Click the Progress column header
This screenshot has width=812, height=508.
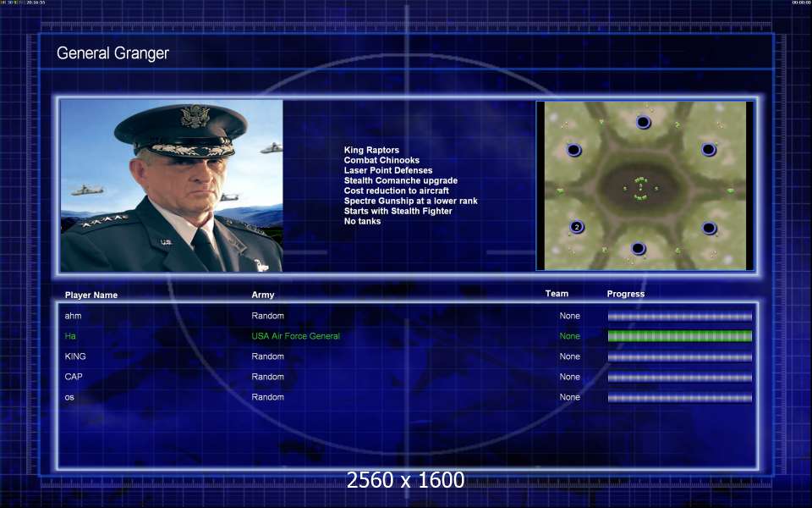[626, 294]
